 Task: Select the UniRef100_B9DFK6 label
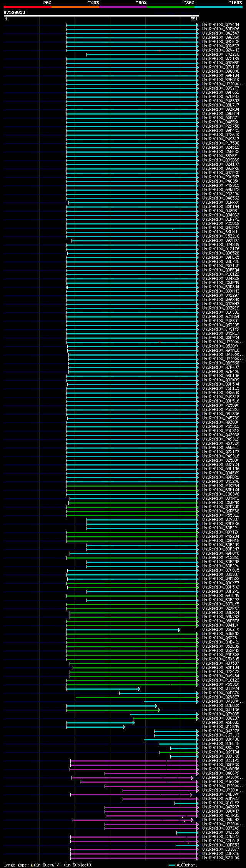click(x=221, y=524)
